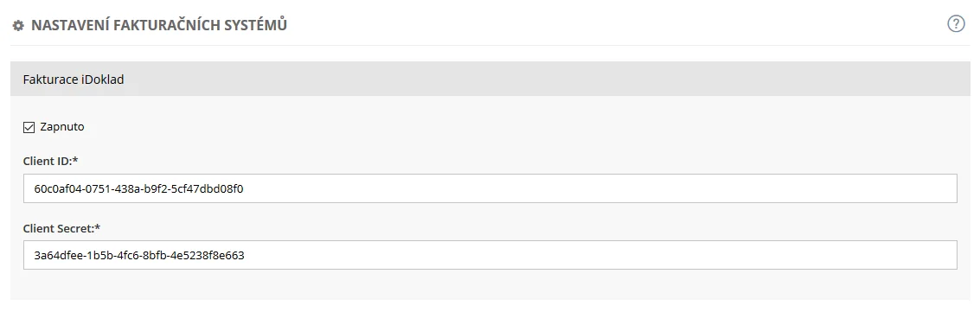Select the Fakturace iDoklad section header
980x312 pixels.
click(x=490, y=79)
